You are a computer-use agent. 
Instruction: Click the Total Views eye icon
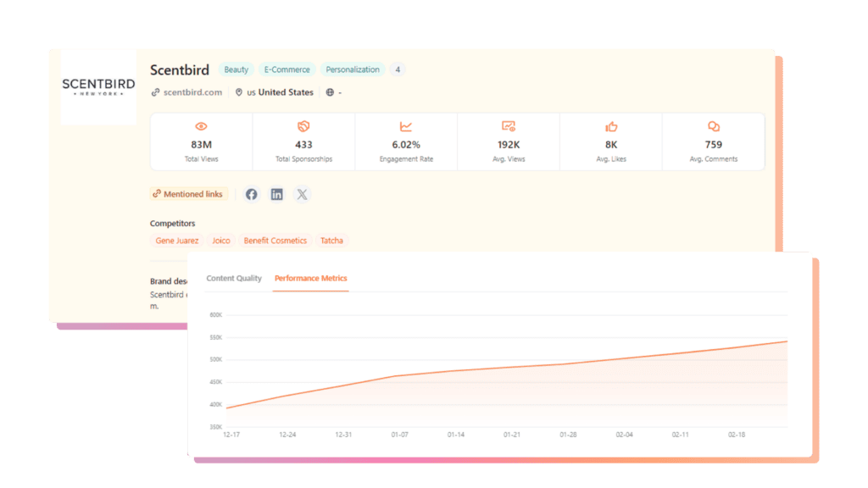pos(201,126)
